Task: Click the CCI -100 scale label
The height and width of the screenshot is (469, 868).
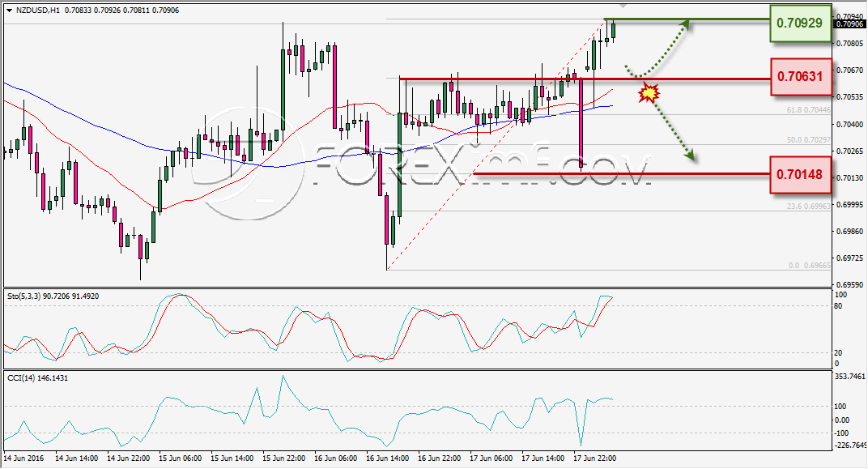Action: point(841,433)
